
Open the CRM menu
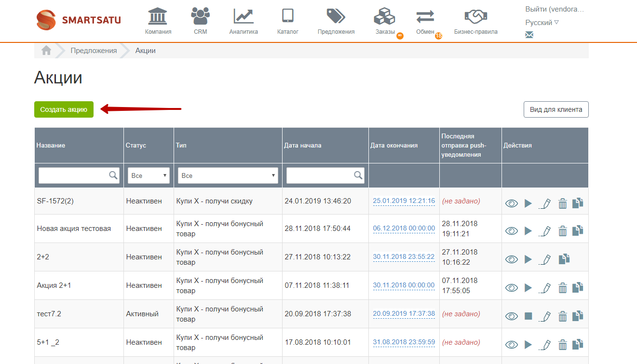point(200,21)
